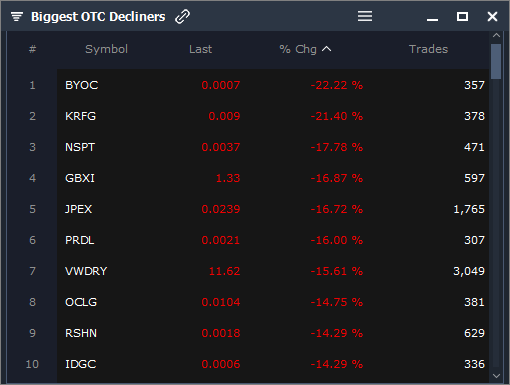Select the IDGC symbol row
This screenshot has height=385, width=510.
click(x=273, y=364)
